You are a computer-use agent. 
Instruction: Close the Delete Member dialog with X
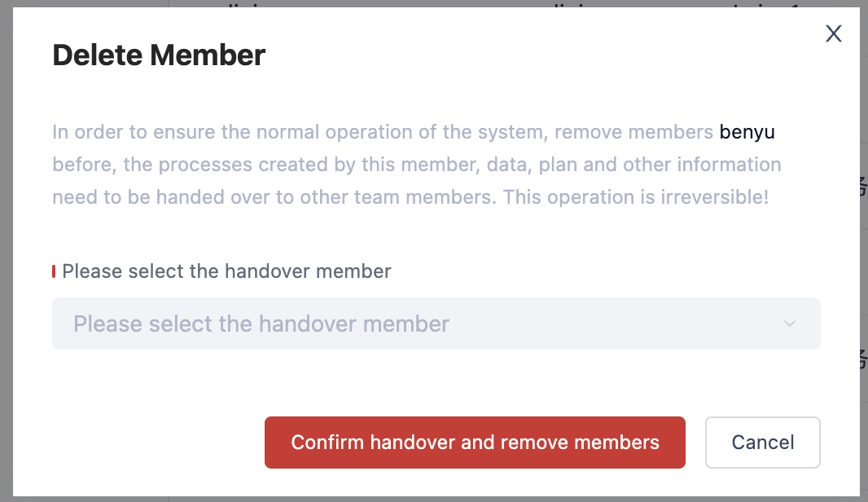(833, 33)
